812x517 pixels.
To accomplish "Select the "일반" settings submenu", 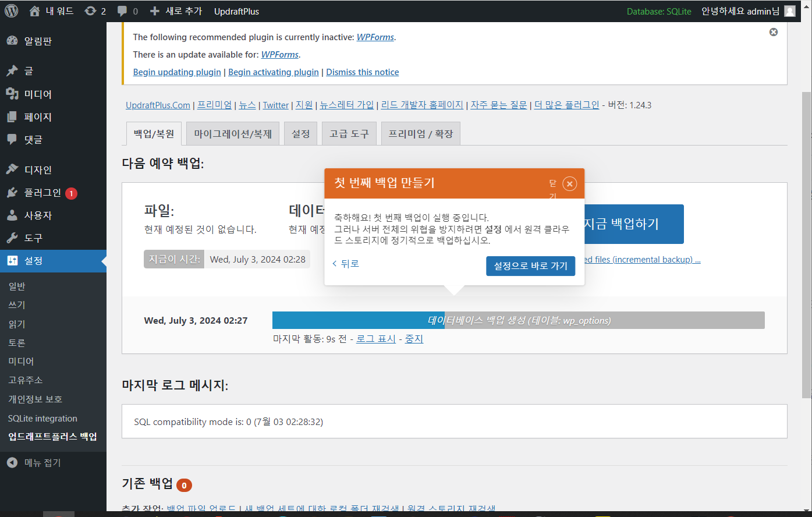I will [17, 286].
